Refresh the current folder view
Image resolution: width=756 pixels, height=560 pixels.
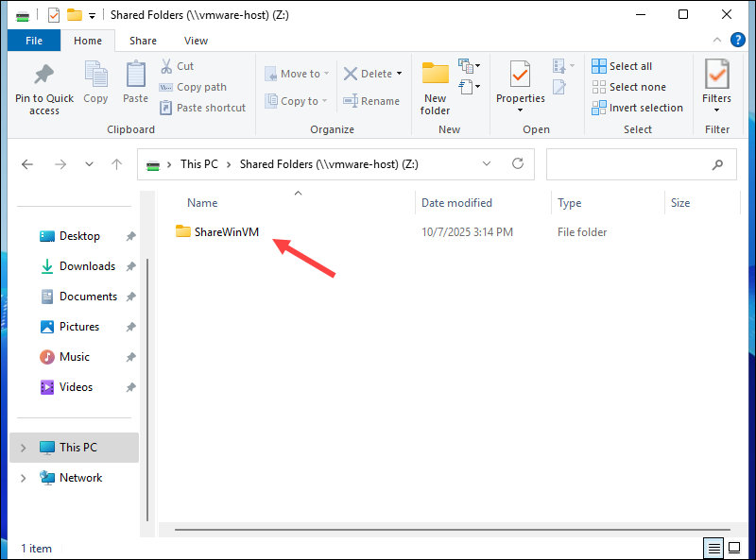pos(517,164)
